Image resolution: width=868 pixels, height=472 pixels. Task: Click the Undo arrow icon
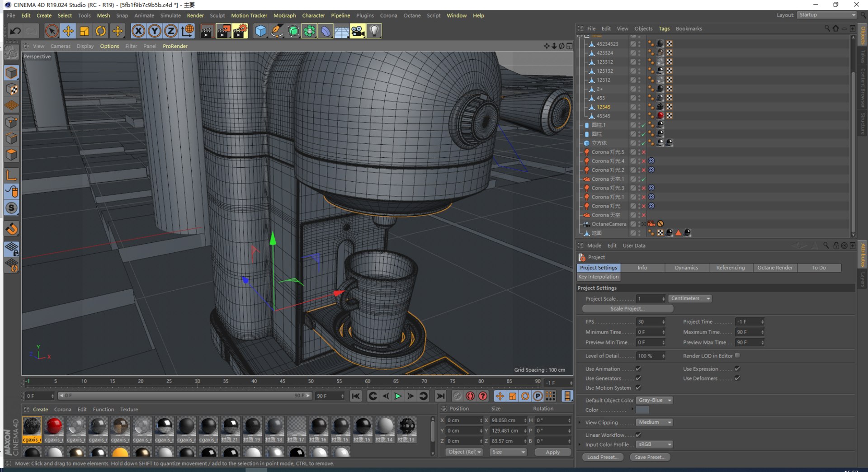(15, 31)
